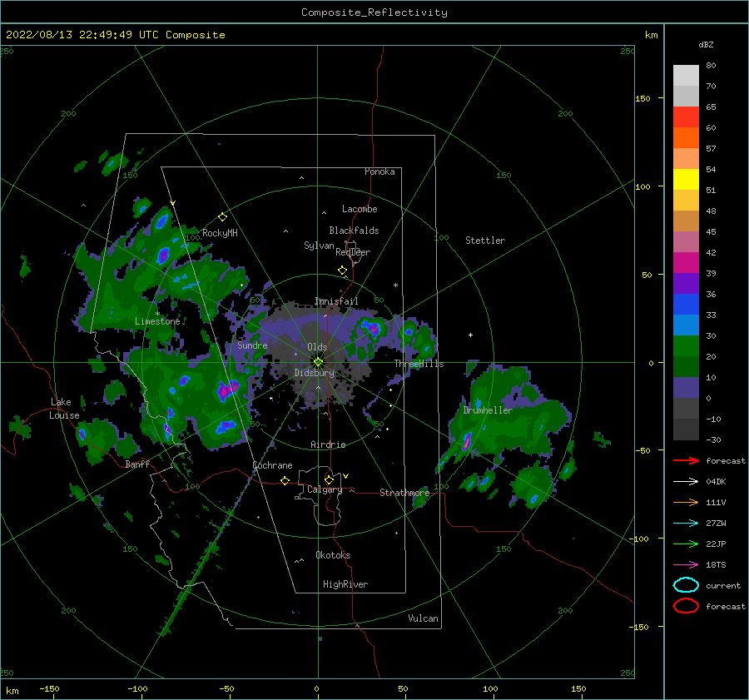This screenshot has height=700, width=749.
Task: Click yellow diamond marker below RedDeer
Action: [x=343, y=271]
